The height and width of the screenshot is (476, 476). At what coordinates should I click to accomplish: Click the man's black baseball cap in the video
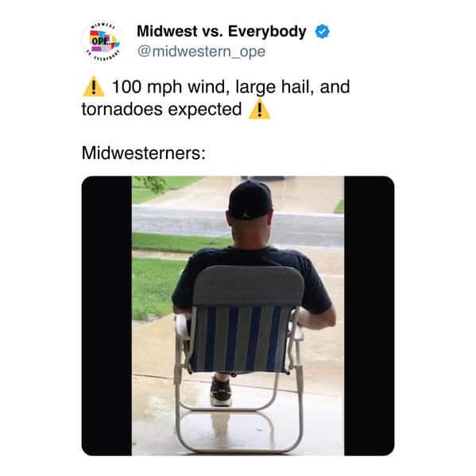click(x=250, y=199)
